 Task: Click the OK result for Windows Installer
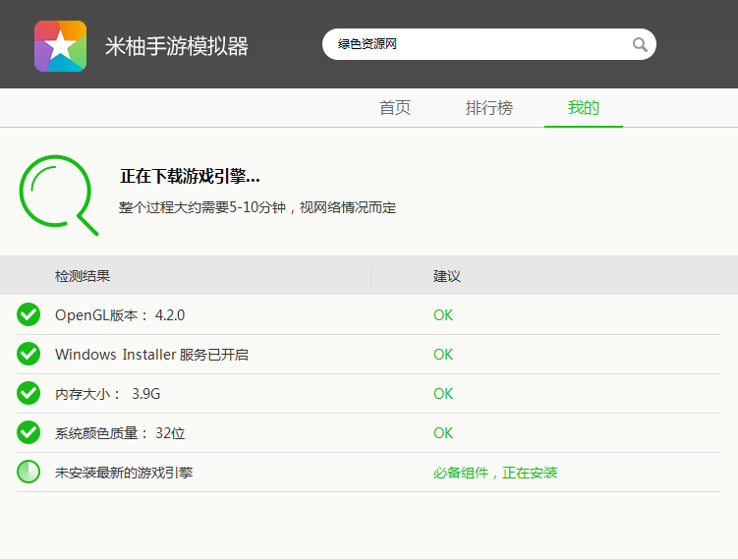point(443,355)
